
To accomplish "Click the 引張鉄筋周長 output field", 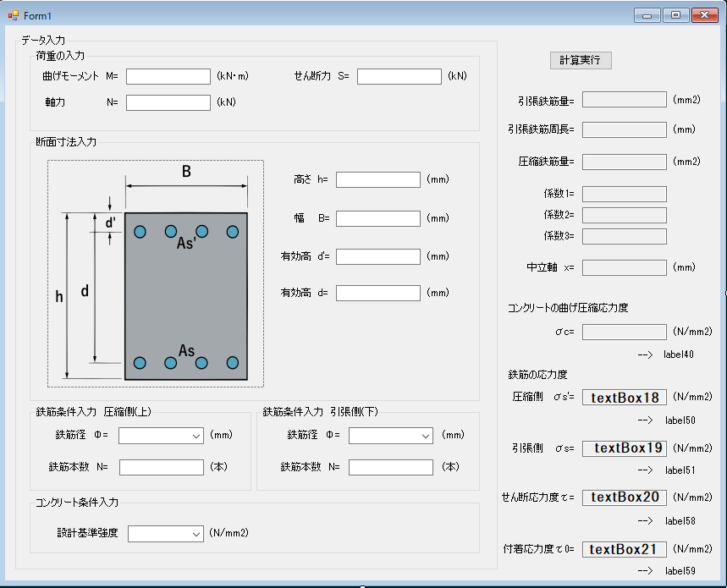I will [x=625, y=129].
